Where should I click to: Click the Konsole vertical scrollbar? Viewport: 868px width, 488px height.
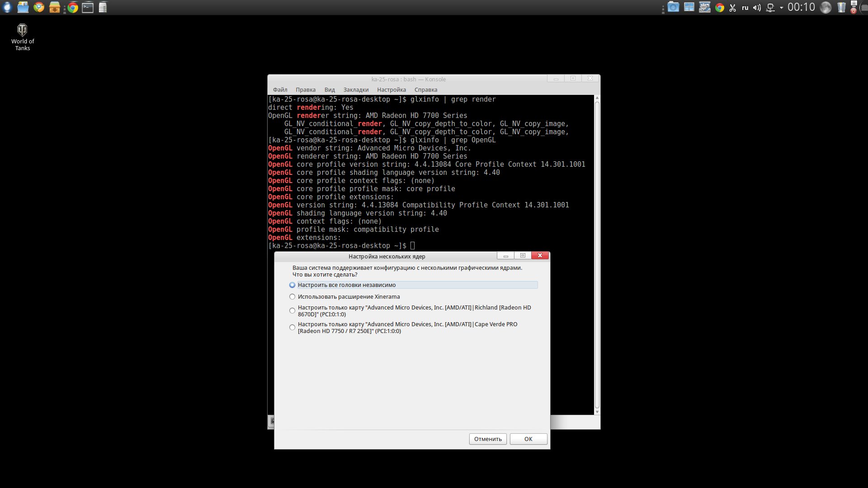coord(597,253)
